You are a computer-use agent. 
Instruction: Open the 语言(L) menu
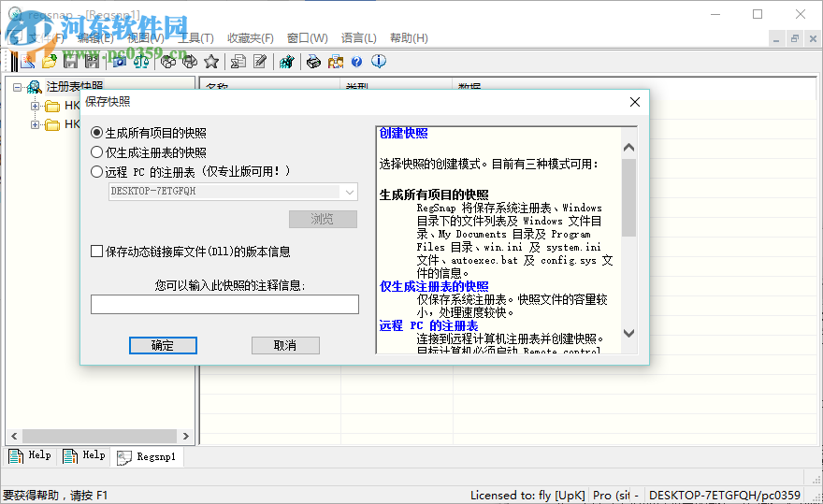pos(359,37)
